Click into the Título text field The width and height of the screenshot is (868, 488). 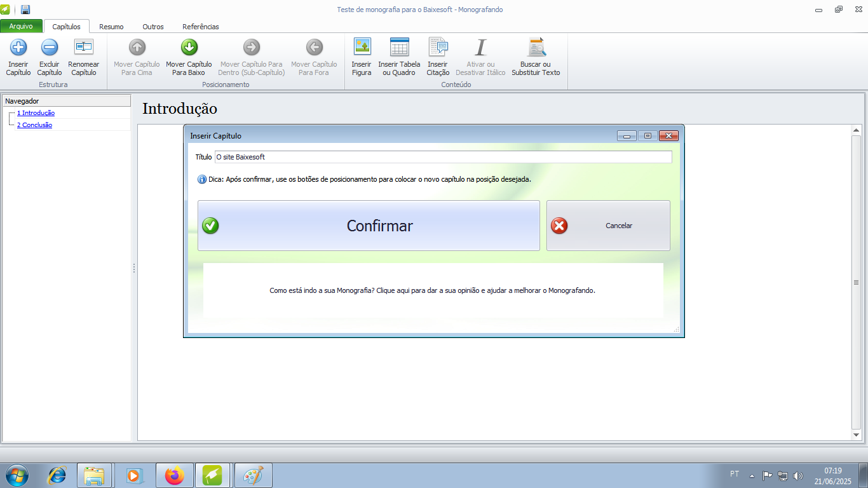point(443,157)
